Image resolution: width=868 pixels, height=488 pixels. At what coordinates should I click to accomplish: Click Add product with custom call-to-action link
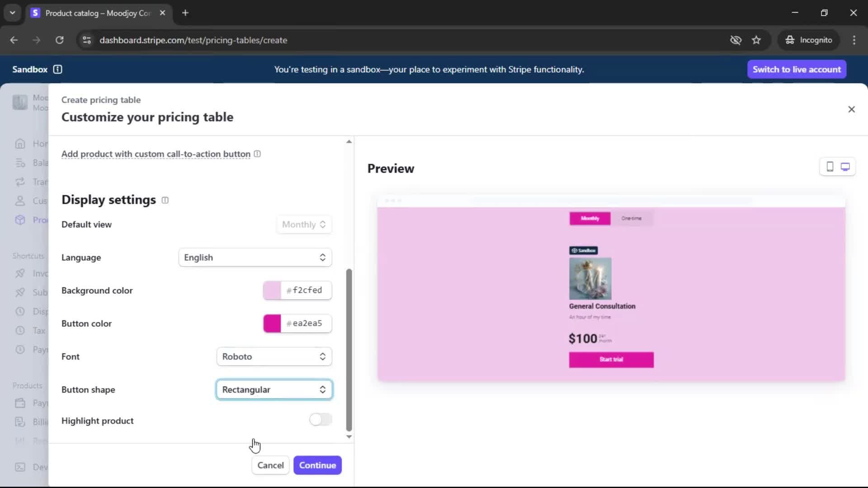156,154
